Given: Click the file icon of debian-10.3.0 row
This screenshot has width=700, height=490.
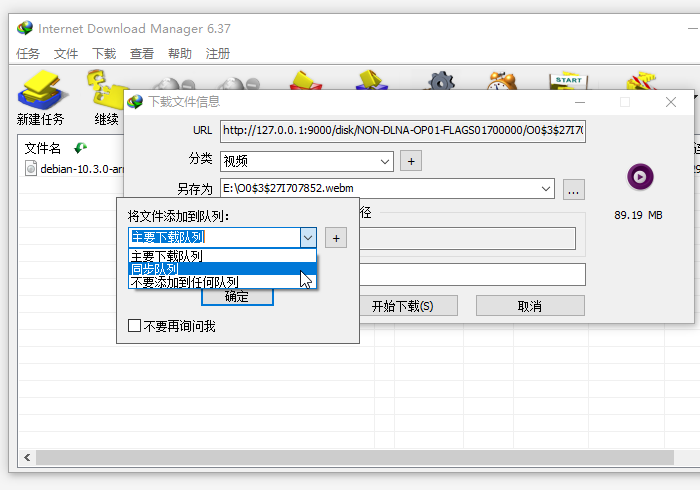Looking at the screenshot, I should (31, 169).
